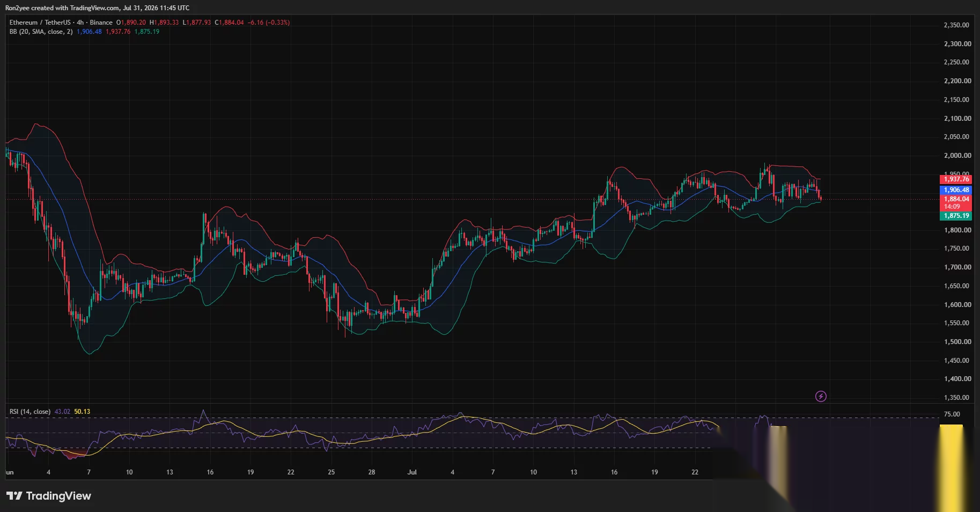
Task: Click the close value C1,884.04 in legend
Action: [229, 23]
